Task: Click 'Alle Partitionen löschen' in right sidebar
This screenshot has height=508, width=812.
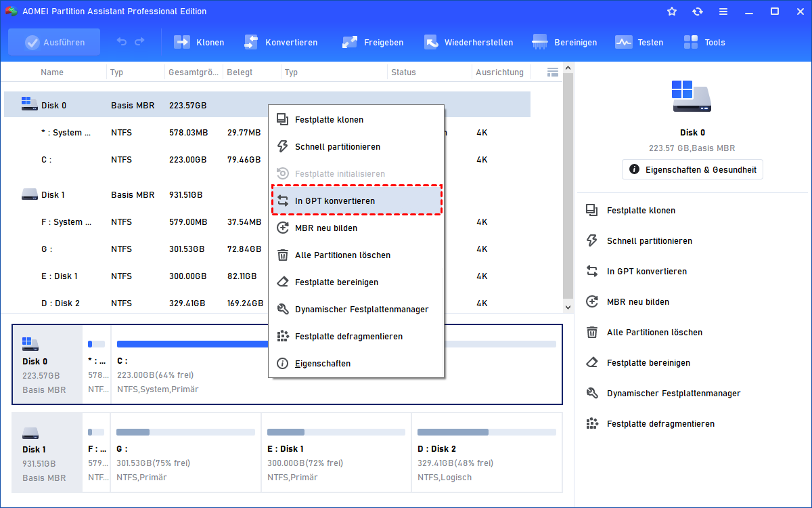Action: pyautogui.click(x=654, y=333)
